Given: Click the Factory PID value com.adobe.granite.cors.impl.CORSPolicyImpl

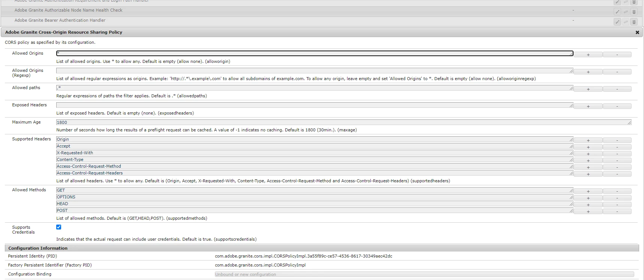Looking at the screenshot, I should (x=260, y=265).
